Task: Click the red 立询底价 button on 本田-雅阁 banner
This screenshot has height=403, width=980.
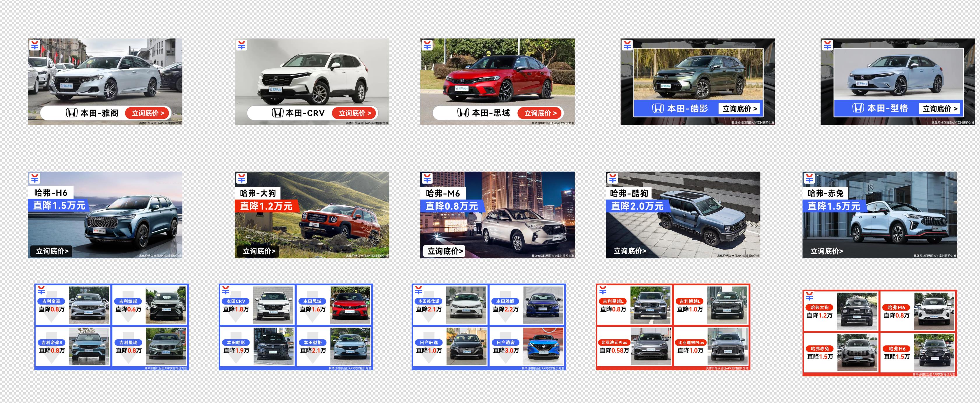Action: (147, 113)
